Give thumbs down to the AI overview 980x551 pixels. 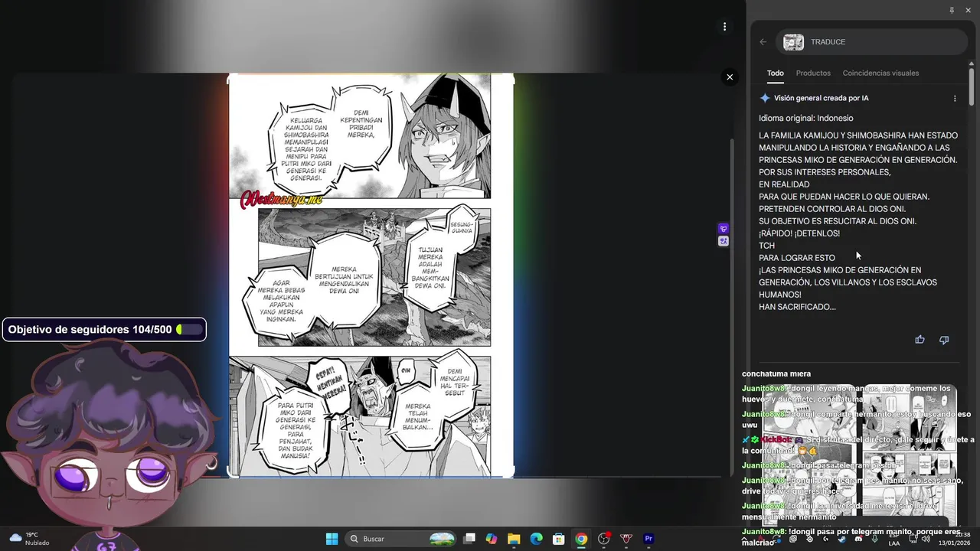(944, 340)
